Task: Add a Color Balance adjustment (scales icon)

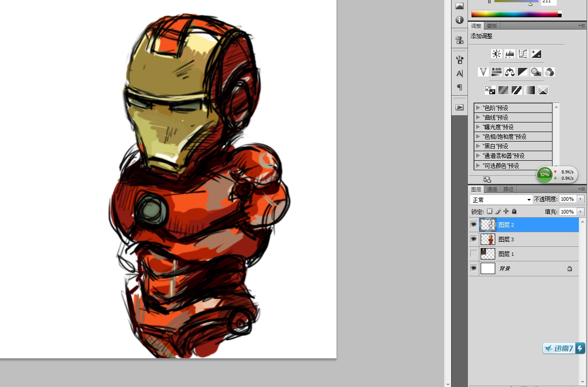Action: pos(510,72)
